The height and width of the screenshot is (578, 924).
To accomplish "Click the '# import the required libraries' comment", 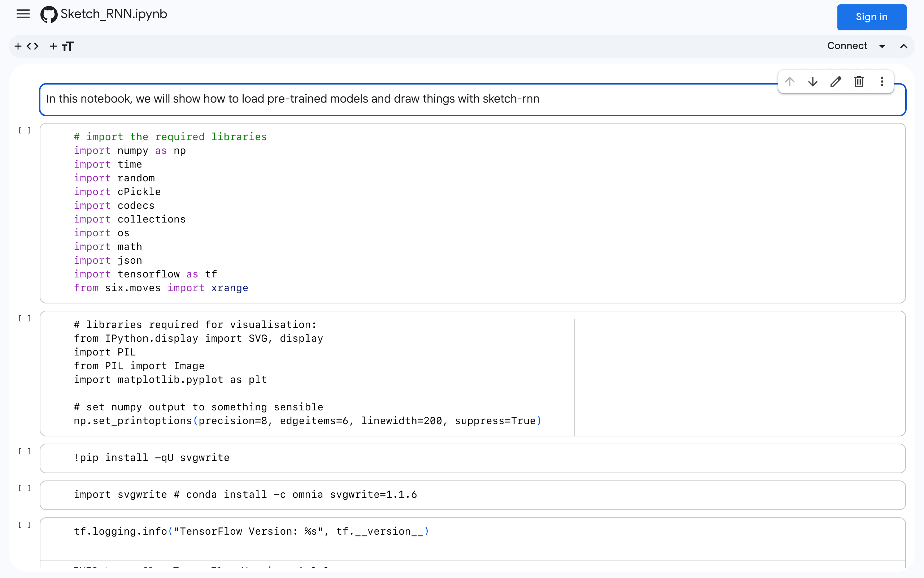I will (x=170, y=137).
